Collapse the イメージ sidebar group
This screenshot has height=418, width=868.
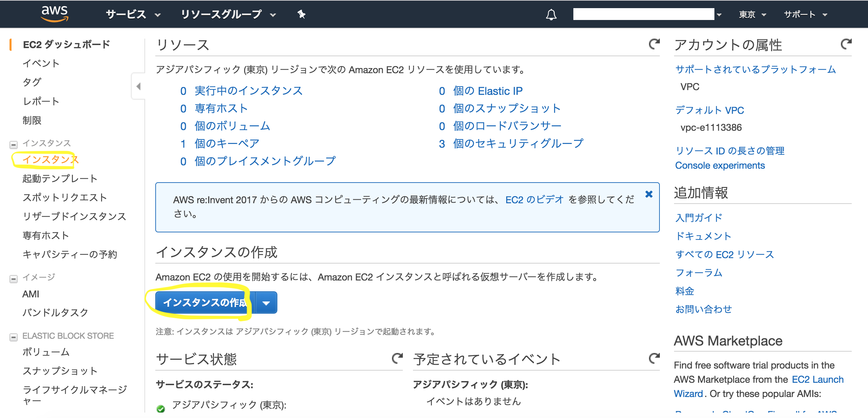click(x=14, y=279)
